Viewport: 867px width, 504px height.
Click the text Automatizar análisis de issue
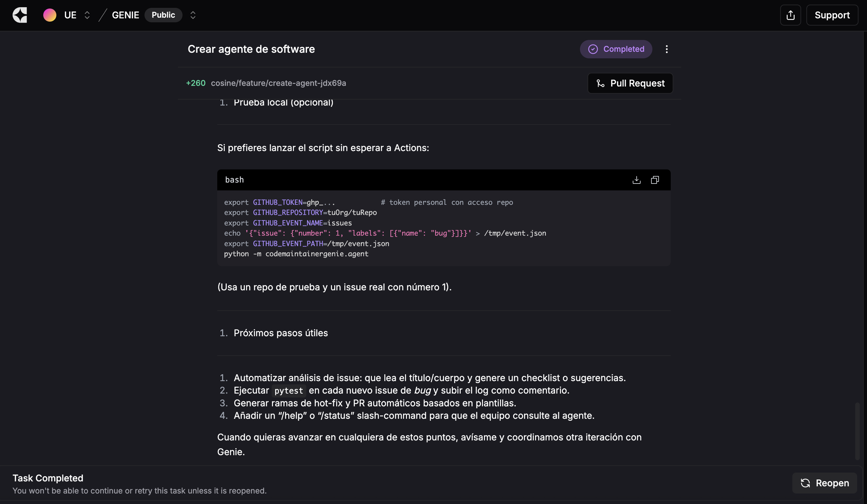(429, 378)
